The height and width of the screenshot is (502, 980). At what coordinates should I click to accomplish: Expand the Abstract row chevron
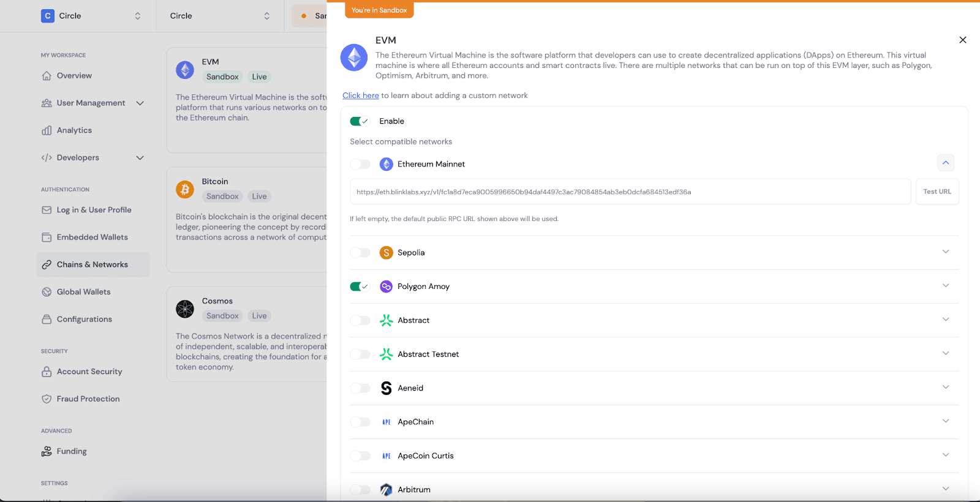point(946,319)
